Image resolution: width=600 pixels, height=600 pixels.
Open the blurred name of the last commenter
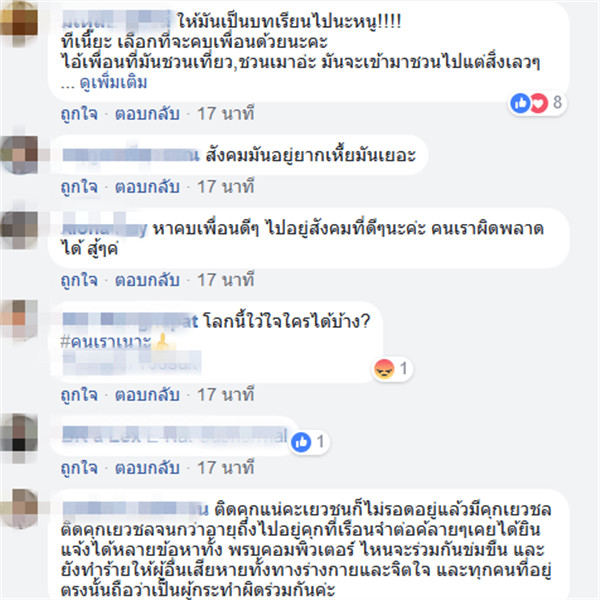pyautogui.click(x=135, y=509)
